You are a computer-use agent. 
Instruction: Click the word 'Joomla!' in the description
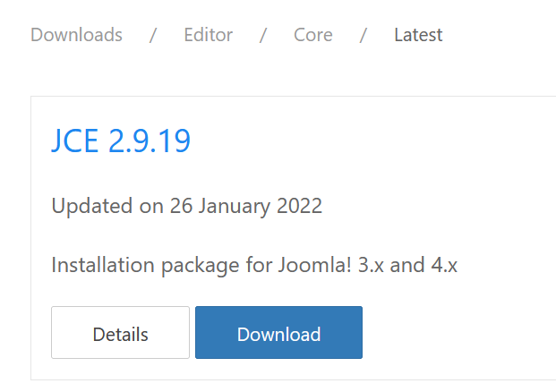tap(314, 265)
